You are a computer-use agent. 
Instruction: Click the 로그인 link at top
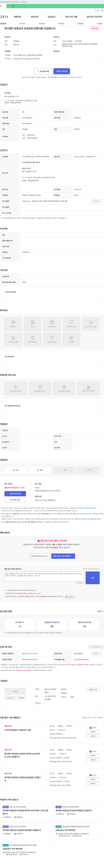pyautogui.click(x=97, y=10)
